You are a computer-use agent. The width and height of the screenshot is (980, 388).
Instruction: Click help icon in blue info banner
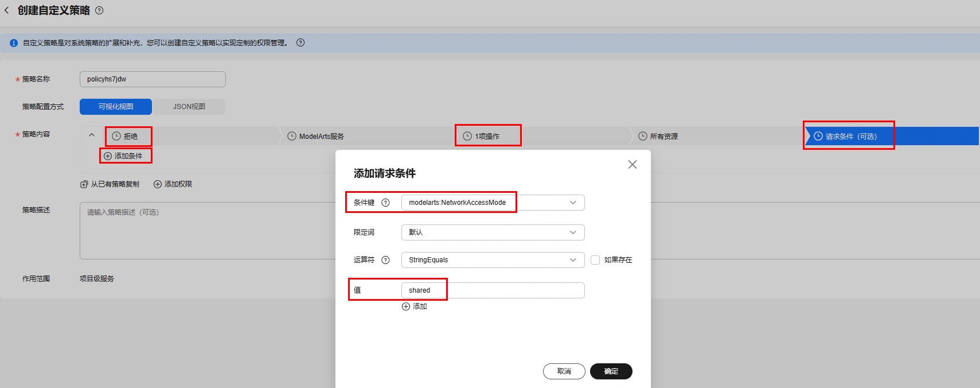coord(300,42)
